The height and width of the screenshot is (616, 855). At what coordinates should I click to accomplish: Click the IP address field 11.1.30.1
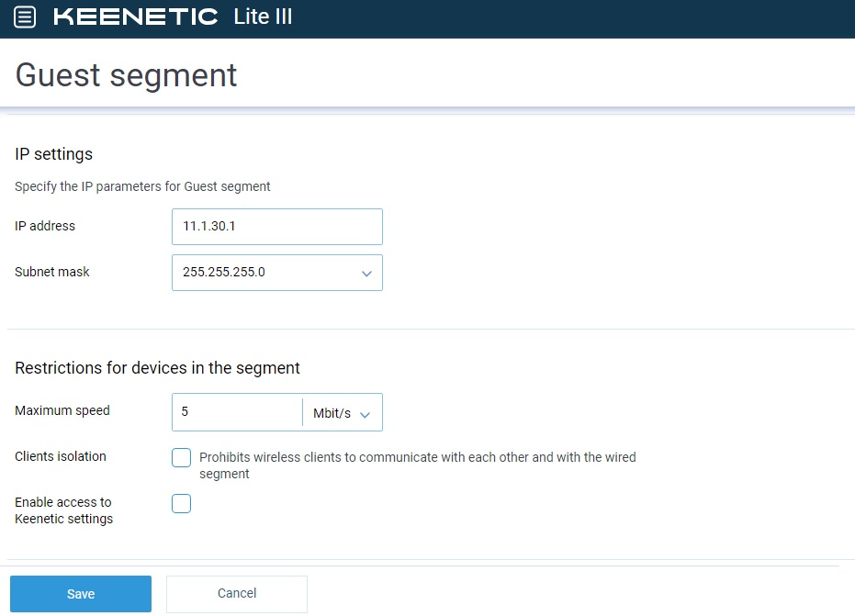point(277,226)
